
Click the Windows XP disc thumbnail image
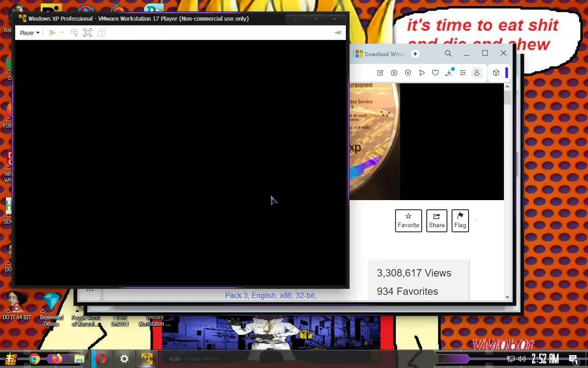pyautogui.click(x=375, y=142)
